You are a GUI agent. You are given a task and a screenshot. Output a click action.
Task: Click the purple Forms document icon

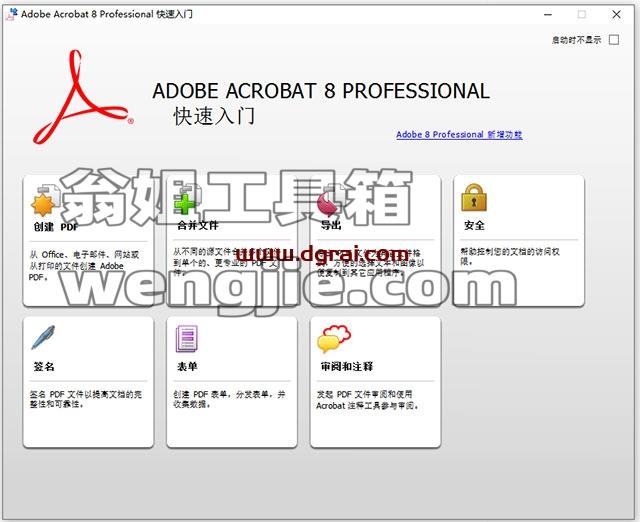pos(187,338)
